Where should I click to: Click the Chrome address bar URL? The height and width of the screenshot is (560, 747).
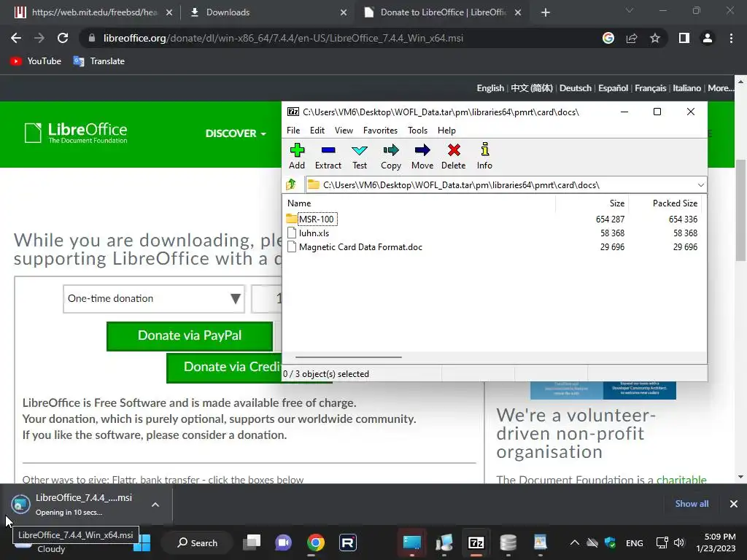[x=283, y=38]
